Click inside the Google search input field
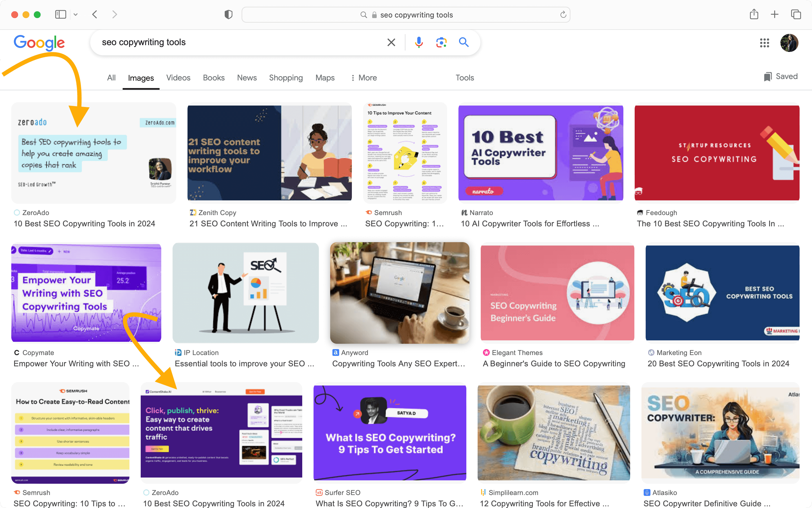812x508 pixels. click(242, 42)
